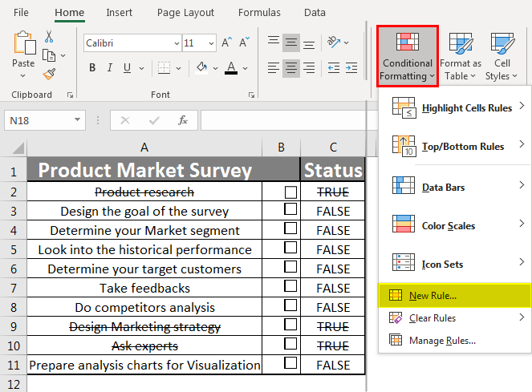The height and width of the screenshot is (392, 532).
Task: Expand the Name Box dropdown arrow
Action: (x=78, y=120)
